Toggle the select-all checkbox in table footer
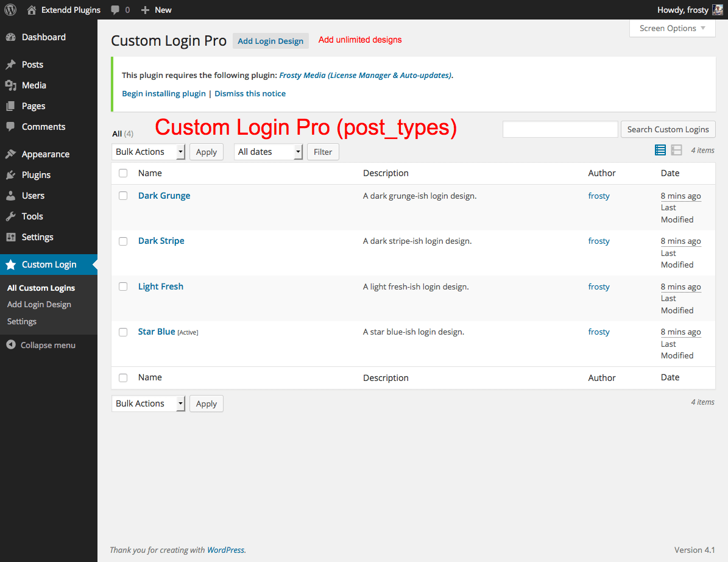 pyautogui.click(x=123, y=377)
